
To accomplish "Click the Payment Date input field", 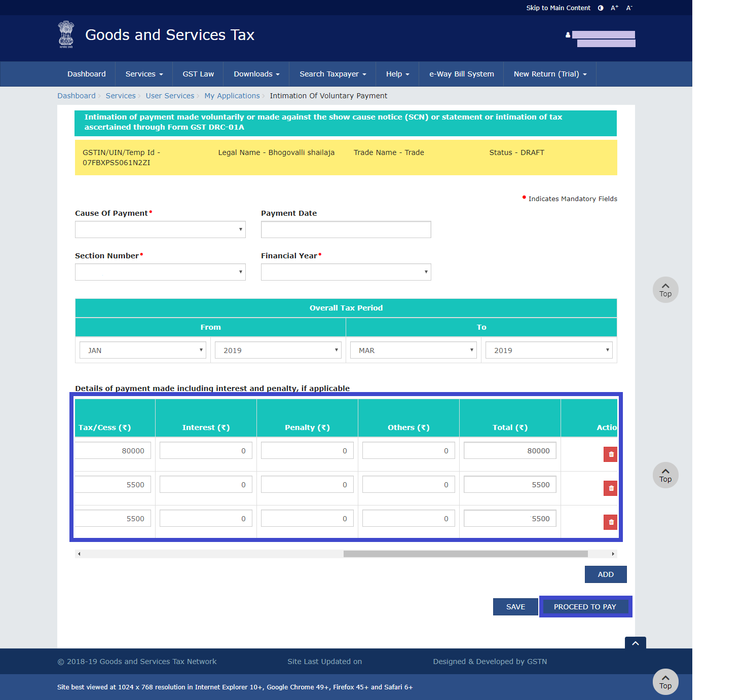I will (x=346, y=229).
